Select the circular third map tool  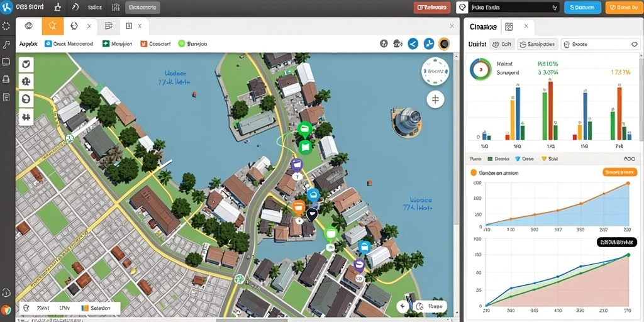pyautogui.click(x=26, y=99)
